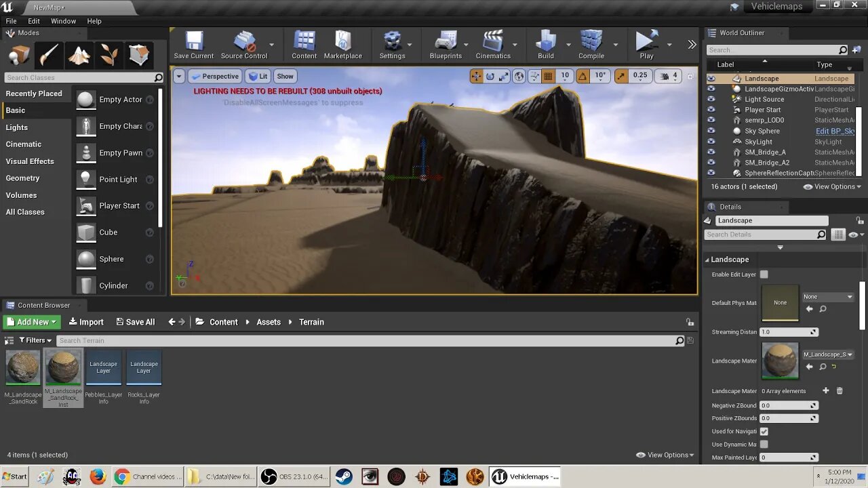Select the translate gizmo tool in viewport
Screen dimensions: 868x488
point(477,76)
